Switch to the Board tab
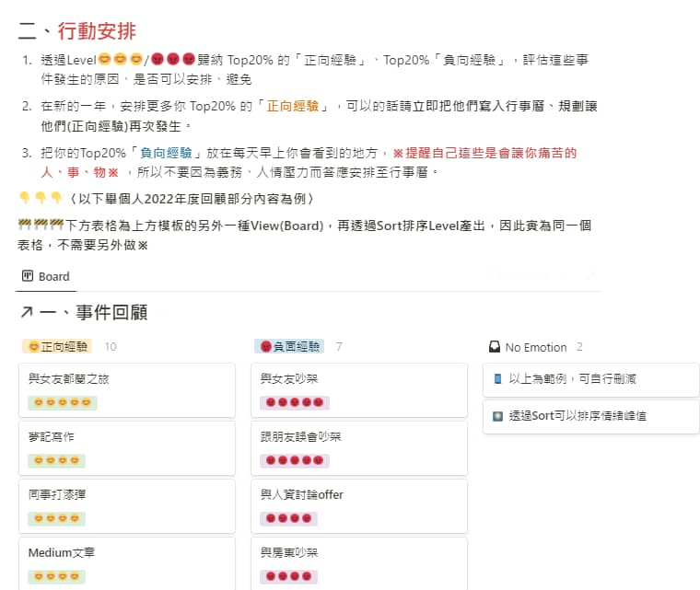The width and height of the screenshot is (700, 590). [x=53, y=276]
